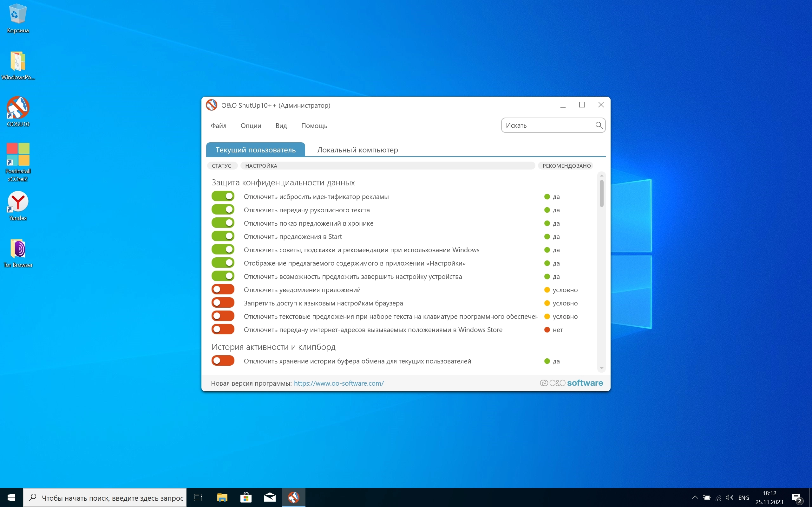Enable 'Отключить уведомления приложений' switch

coord(223,289)
